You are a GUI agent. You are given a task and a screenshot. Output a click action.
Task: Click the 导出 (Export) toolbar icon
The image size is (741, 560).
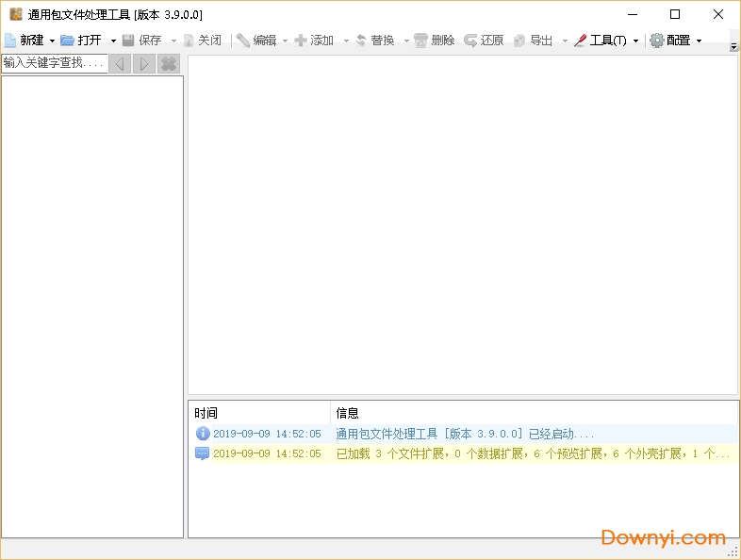[519, 41]
